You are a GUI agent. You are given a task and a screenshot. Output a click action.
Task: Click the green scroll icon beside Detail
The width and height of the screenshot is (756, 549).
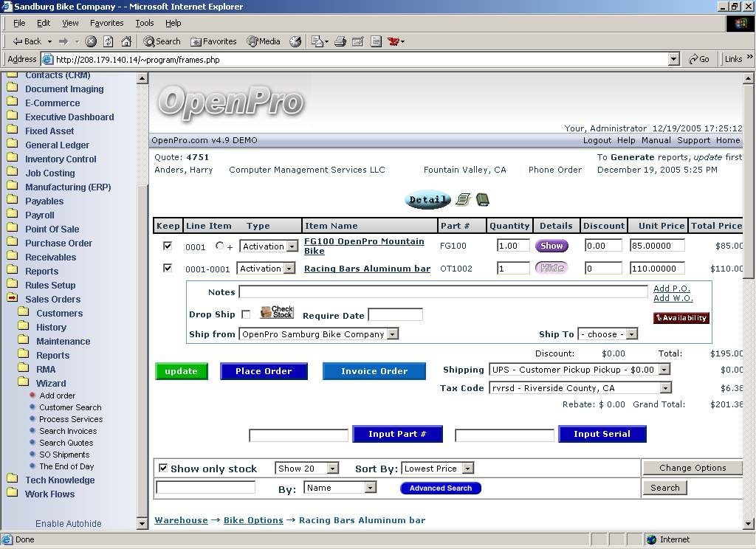click(463, 199)
